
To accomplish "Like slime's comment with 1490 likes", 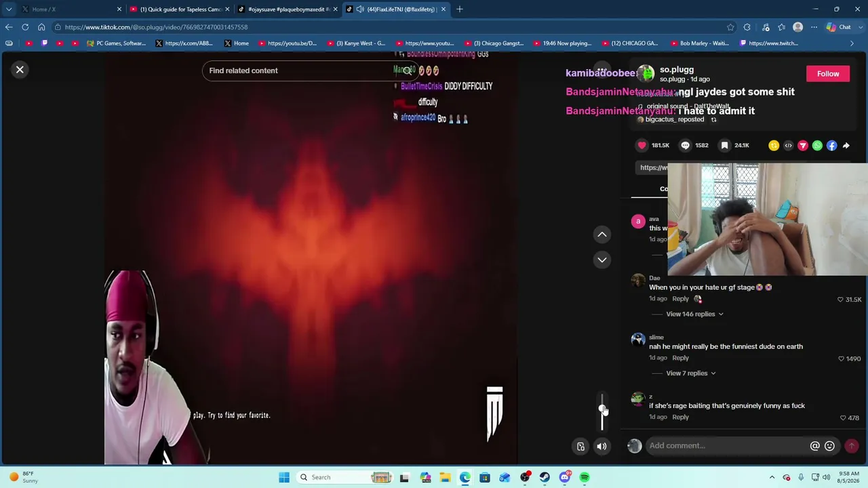I will [841, 359].
